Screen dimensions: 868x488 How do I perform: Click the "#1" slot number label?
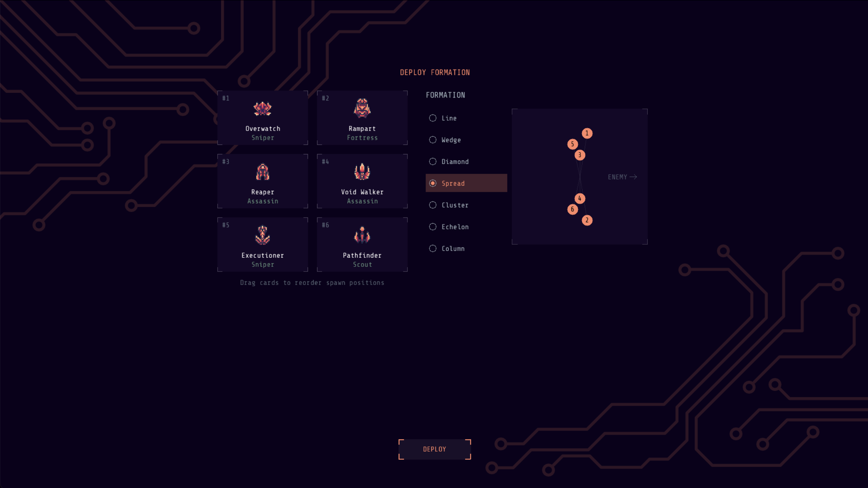[226, 98]
